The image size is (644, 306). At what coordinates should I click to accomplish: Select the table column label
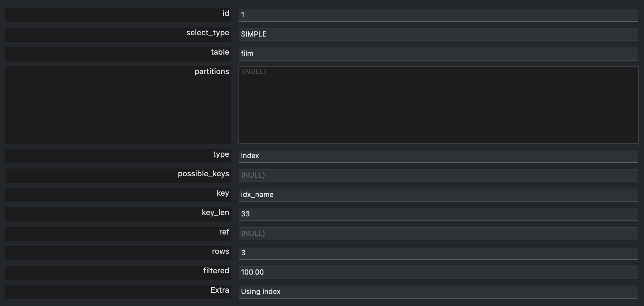(x=220, y=52)
